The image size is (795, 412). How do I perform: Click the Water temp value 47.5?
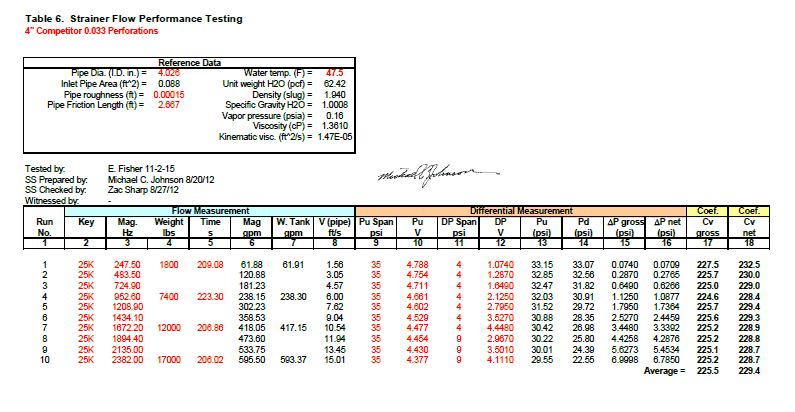[x=335, y=73]
